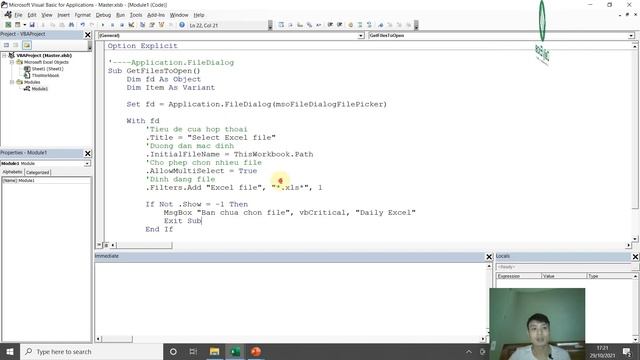Open the Tools menu
Screen dimensions: 640x360
pos(136,15)
